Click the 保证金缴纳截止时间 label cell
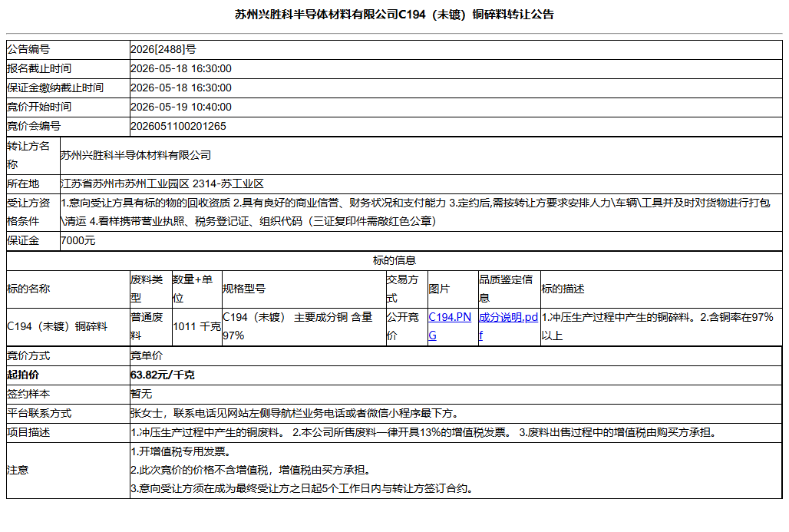The width and height of the screenshot is (789, 532). point(68,88)
